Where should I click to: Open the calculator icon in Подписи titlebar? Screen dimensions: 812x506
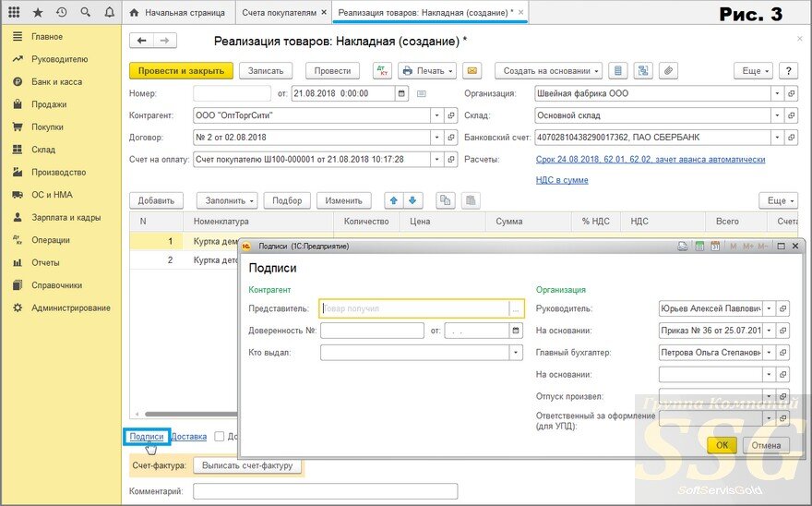(699, 247)
